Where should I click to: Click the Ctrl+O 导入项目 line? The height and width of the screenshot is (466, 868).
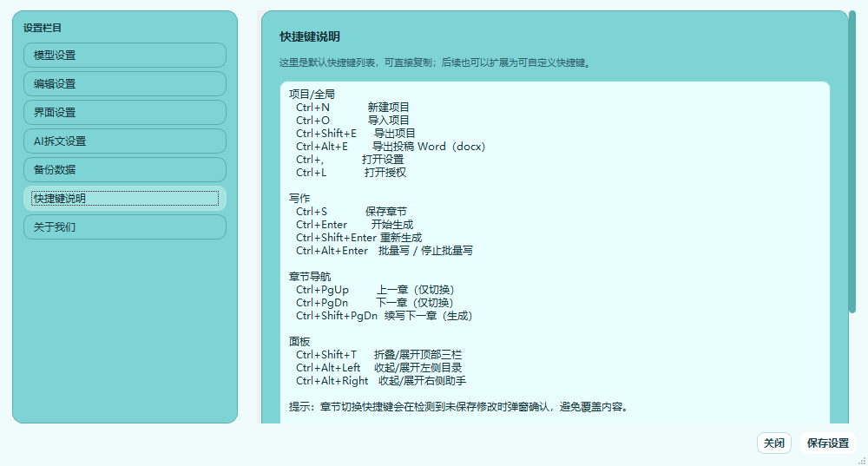pos(352,121)
